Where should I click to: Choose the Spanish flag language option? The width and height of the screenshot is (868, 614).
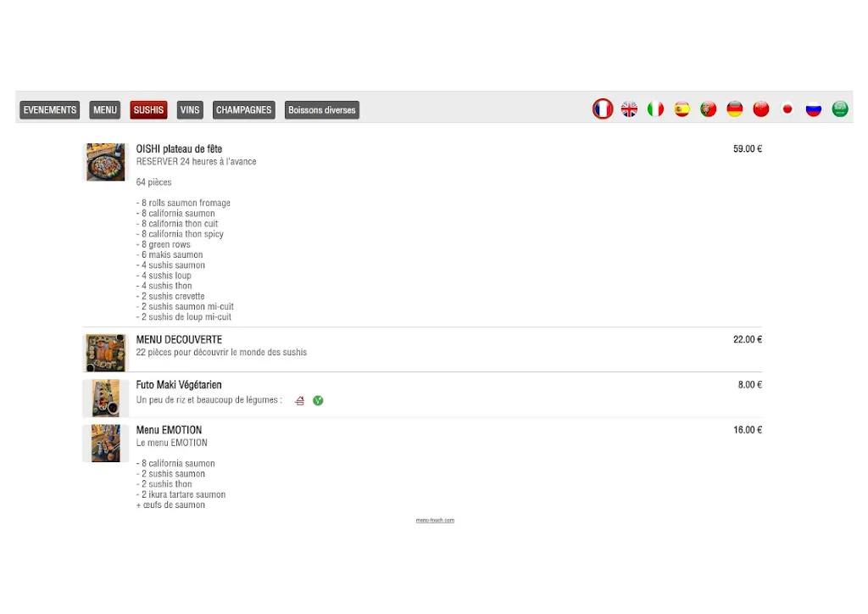click(x=682, y=109)
